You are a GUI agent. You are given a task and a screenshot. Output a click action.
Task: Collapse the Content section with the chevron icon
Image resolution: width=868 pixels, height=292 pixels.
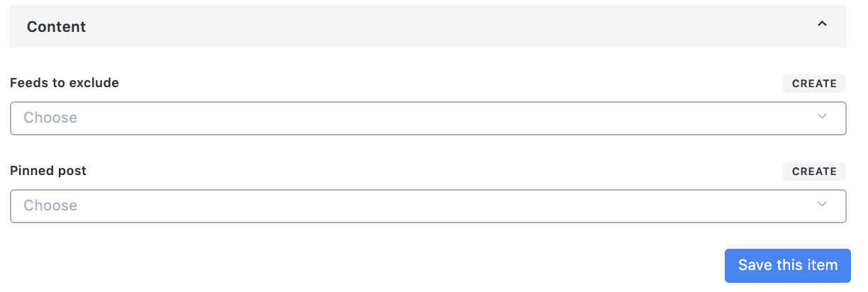(x=822, y=24)
